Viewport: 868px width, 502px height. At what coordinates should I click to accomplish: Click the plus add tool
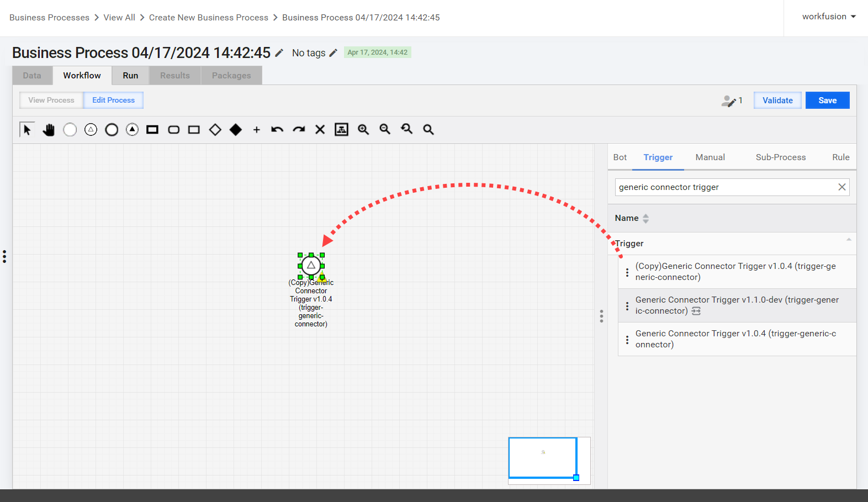click(257, 130)
